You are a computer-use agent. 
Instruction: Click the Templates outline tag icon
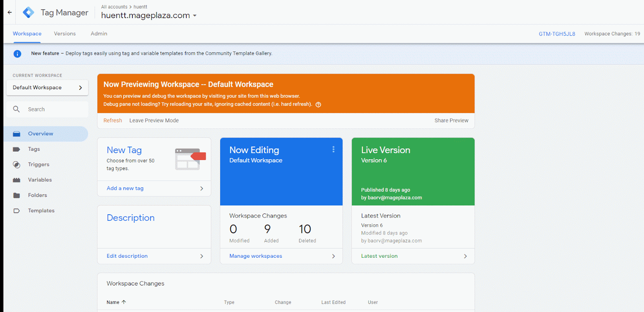[17, 211]
